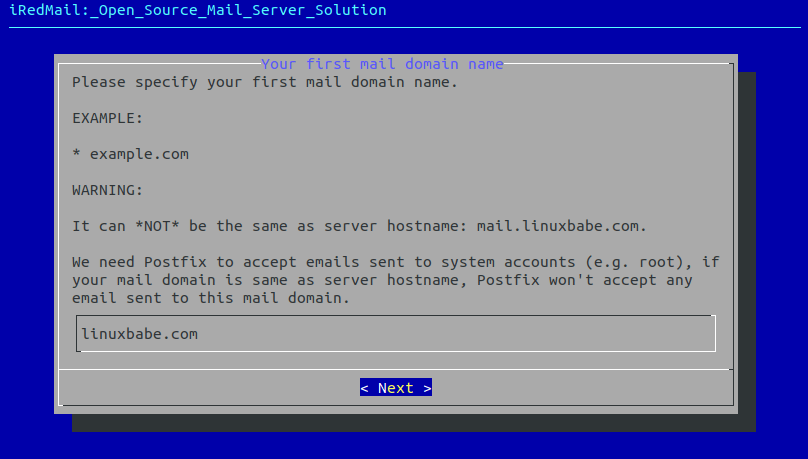
Task: Click the right angle bracket of Next
Action: (427, 388)
